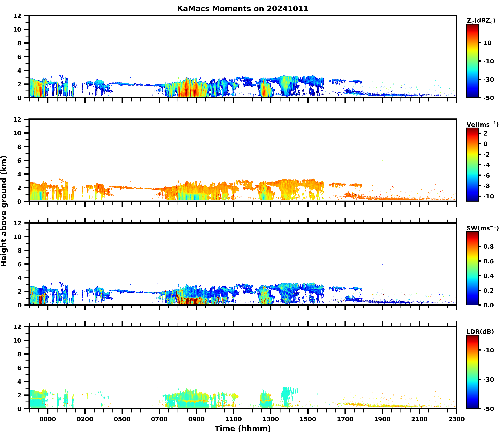
Task: Click the 10 dBZe colorbar tick value
Action: pos(487,43)
